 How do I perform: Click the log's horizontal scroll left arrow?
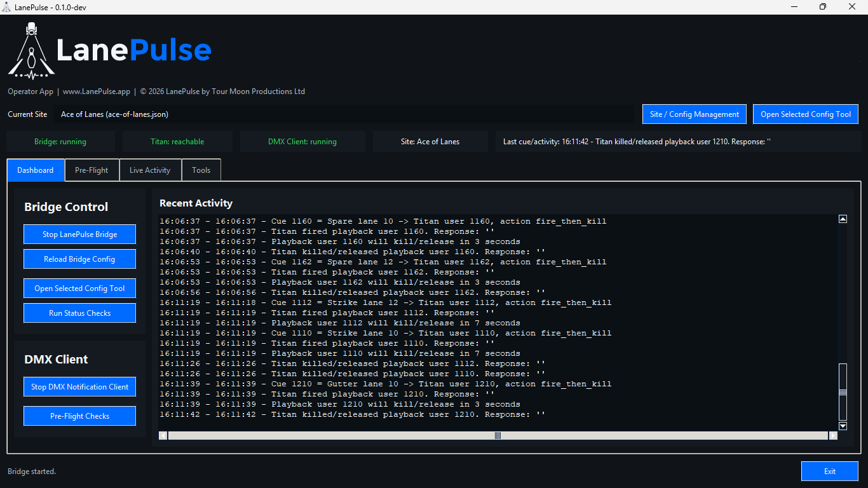pyautogui.click(x=163, y=435)
